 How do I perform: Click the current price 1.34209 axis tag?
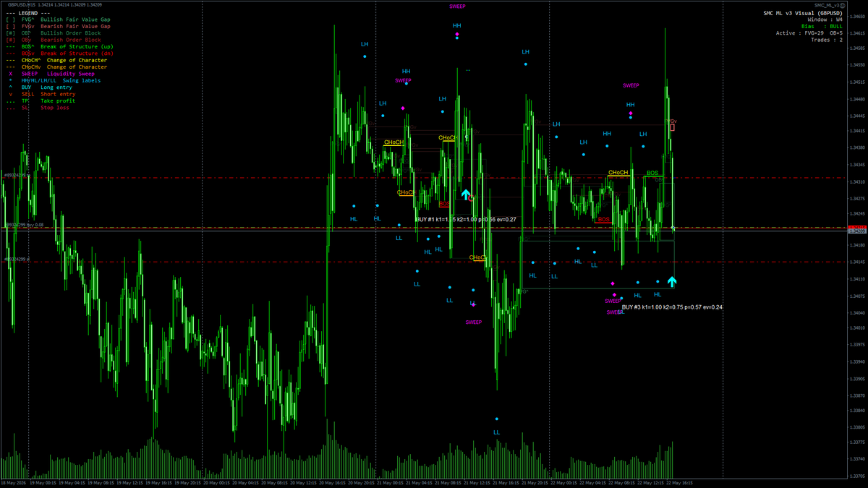click(x=857, y=231)
